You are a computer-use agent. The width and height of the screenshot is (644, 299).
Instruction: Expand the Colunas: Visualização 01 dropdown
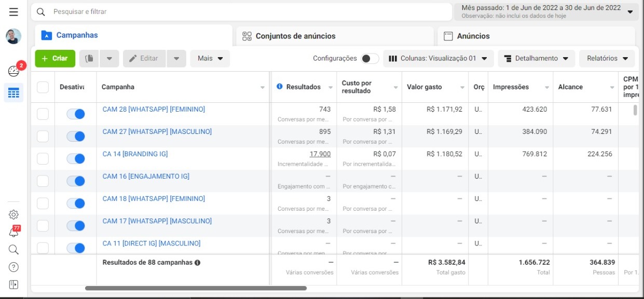438,59
